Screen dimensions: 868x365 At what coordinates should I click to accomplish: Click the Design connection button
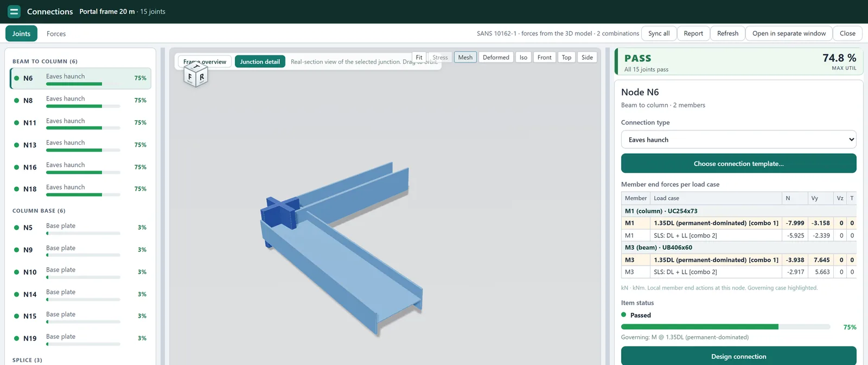(x=739, y=356)
